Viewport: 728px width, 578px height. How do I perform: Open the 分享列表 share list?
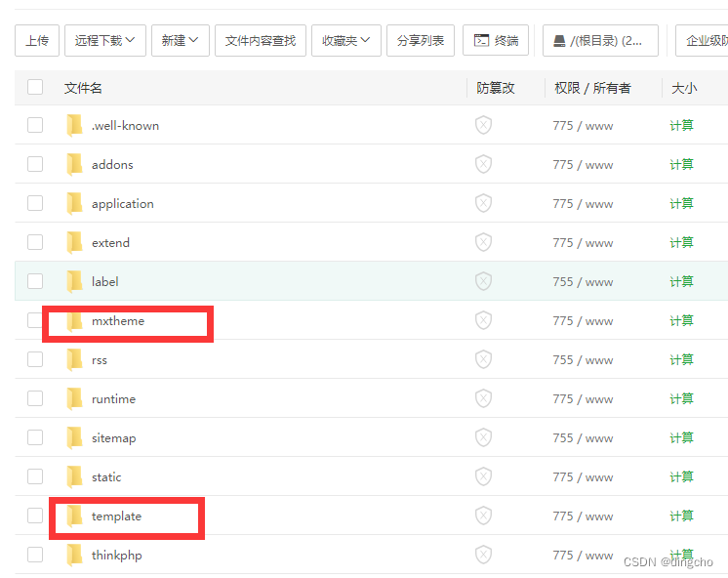pyautogui.click(x=421, y=40)
